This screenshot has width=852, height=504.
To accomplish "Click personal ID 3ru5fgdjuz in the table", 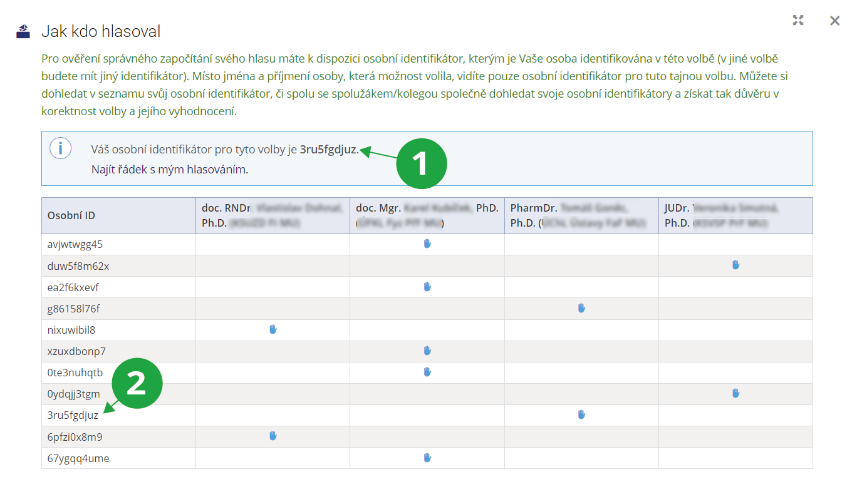I will tap(73, 415).
